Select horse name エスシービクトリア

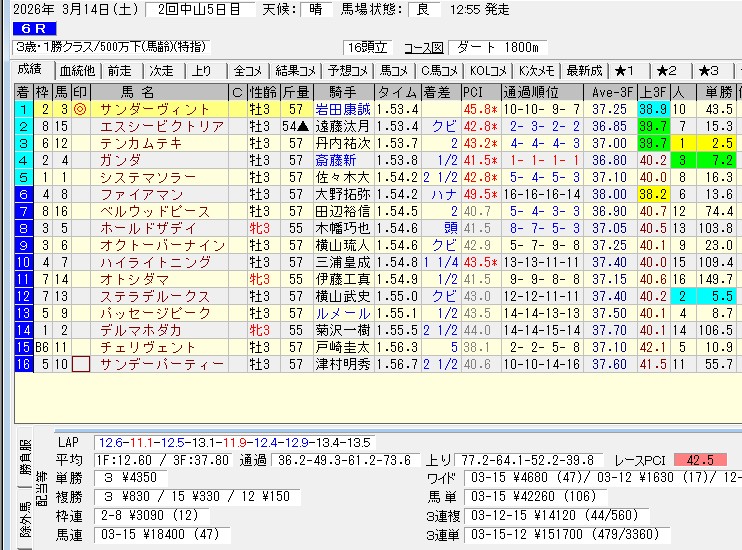162,126
